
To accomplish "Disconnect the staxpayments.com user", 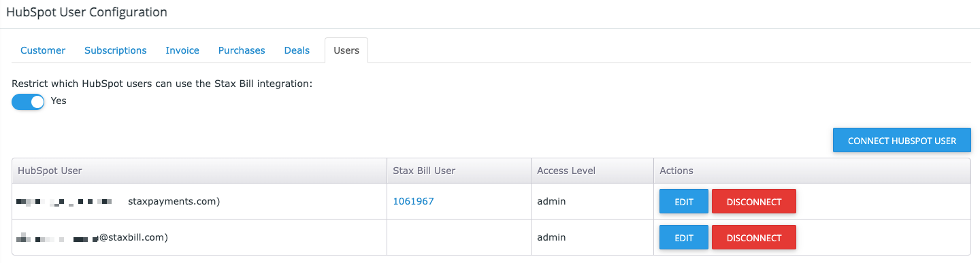I will [754, 201].
